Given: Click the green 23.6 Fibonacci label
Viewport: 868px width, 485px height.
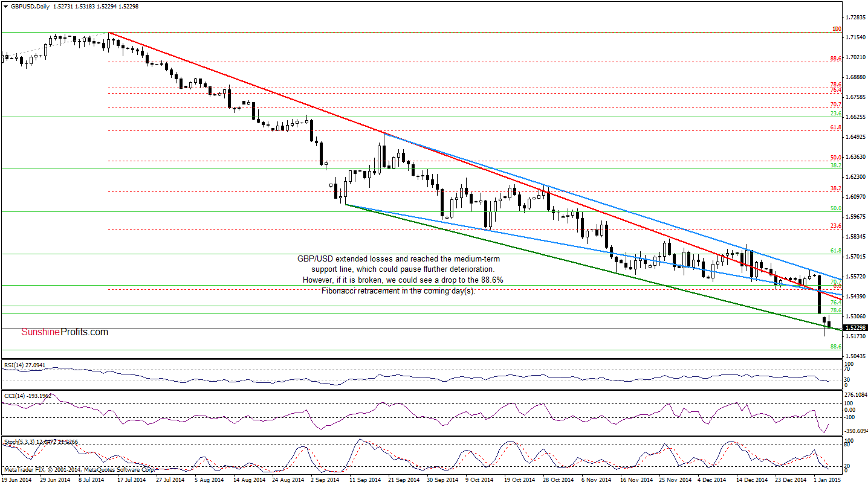Looking at the screenshot, I should 836,114.
